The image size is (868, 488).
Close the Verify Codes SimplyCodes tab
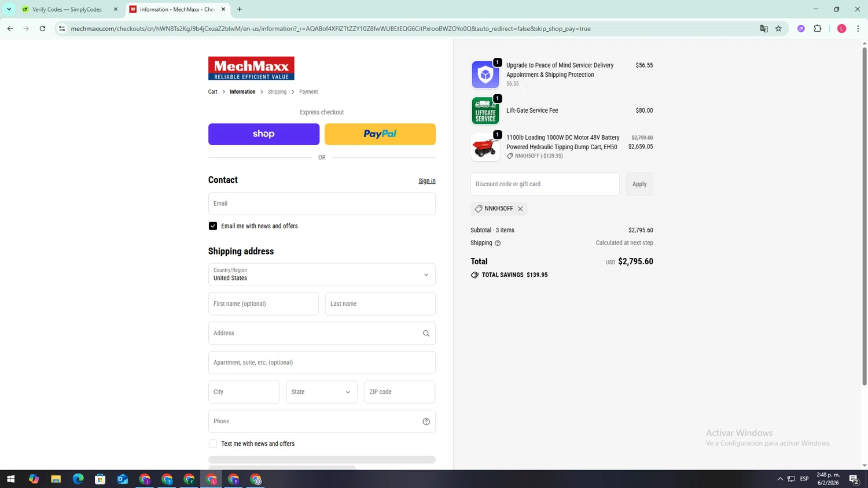tap(116, 9)
